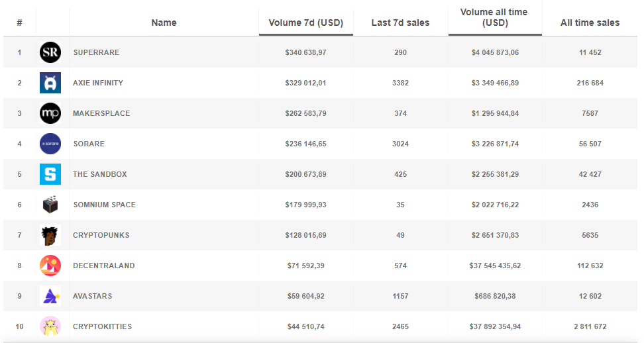Sort by the # rank column header
The width and height of the screenshot is (644, 343).
(x=19, y=23)
